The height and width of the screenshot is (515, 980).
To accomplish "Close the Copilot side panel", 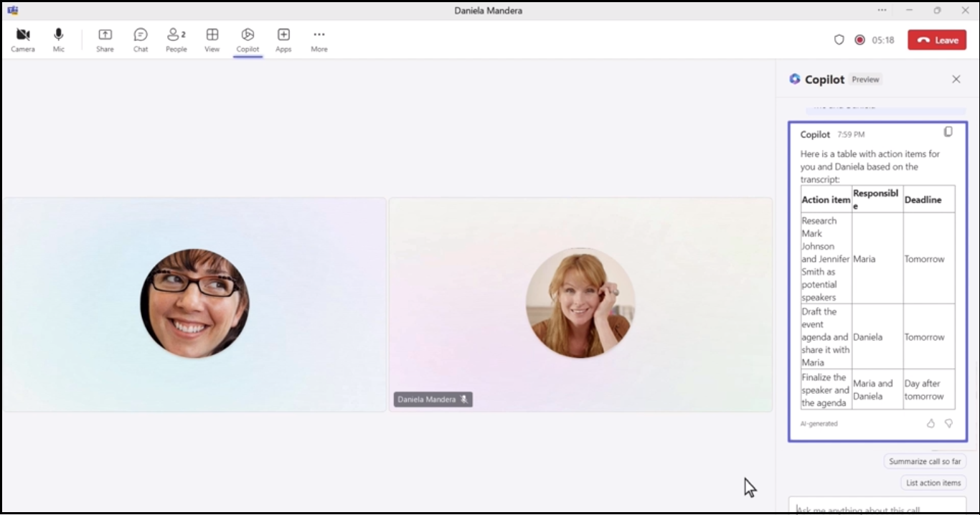I will point(956,80).
